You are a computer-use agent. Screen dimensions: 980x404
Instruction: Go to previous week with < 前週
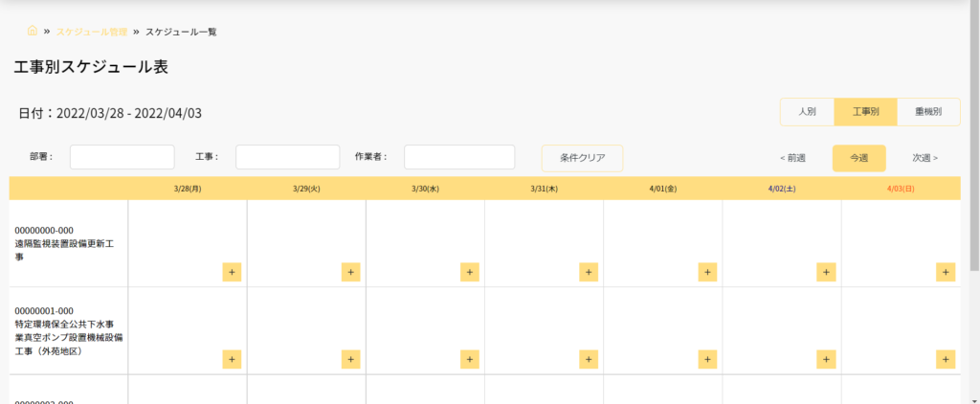pos(792,158)
